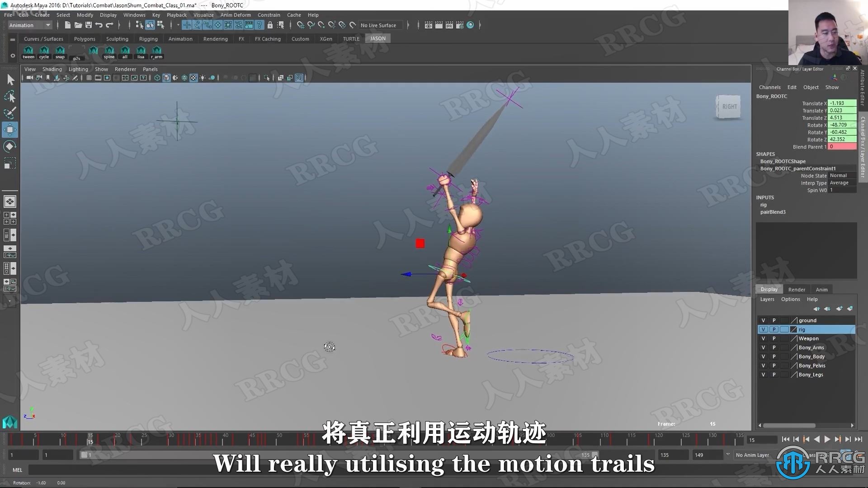The width and height of the screenshot is (868, 488).
Task: Toggle visibility of Weapon layer
Action: click(x=764, y=338)
